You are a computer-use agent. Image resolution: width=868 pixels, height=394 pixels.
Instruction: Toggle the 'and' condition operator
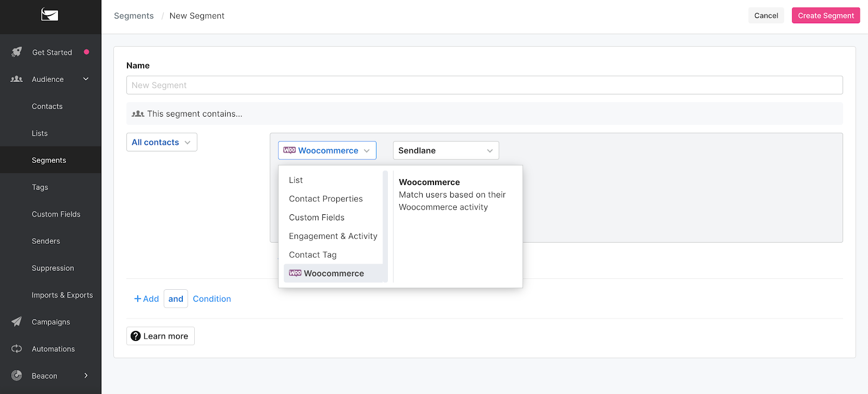[176, 298]
